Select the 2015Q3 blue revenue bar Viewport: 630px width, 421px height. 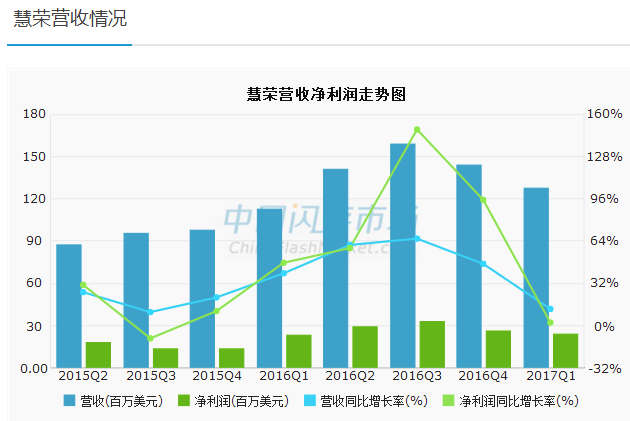point(136,300)
